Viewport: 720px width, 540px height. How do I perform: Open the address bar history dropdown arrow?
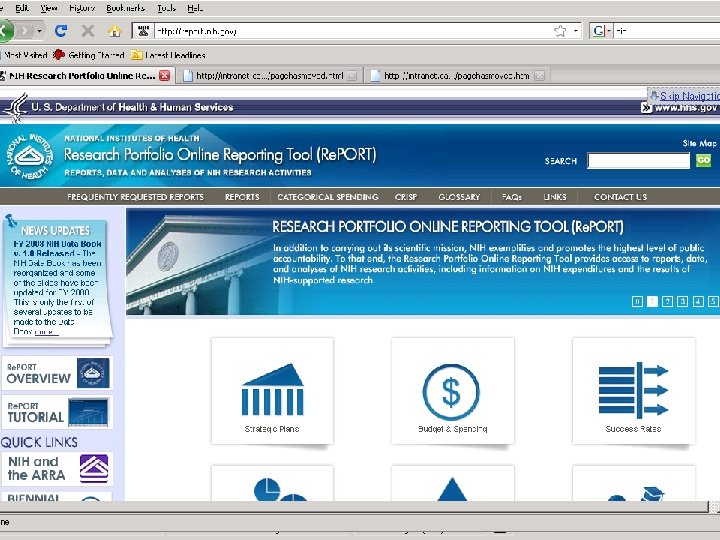point(576,31)
